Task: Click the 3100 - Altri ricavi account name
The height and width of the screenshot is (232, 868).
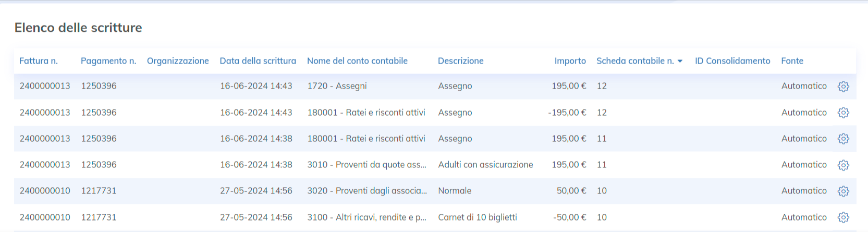Action: pyautogui.click(x=366, y=217)
